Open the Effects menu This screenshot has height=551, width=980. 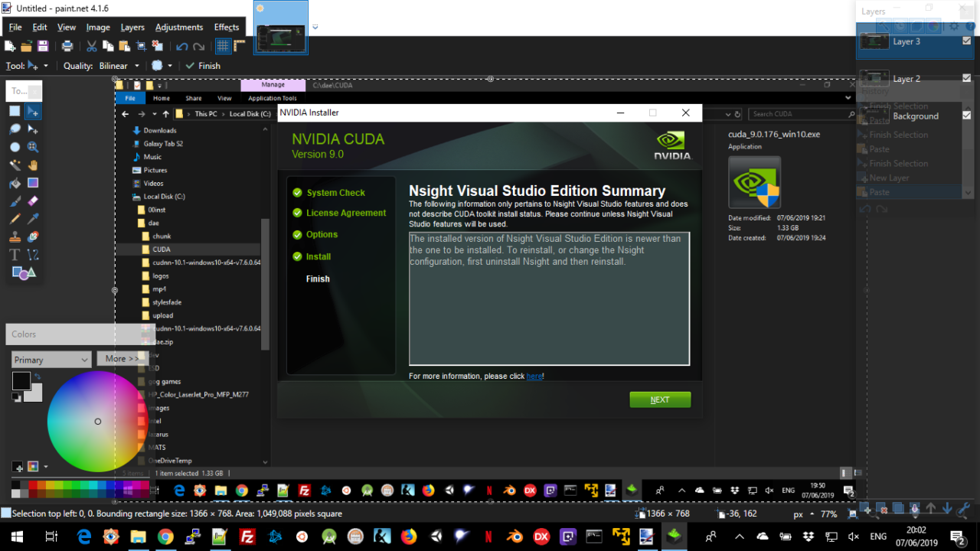[227, 27]
